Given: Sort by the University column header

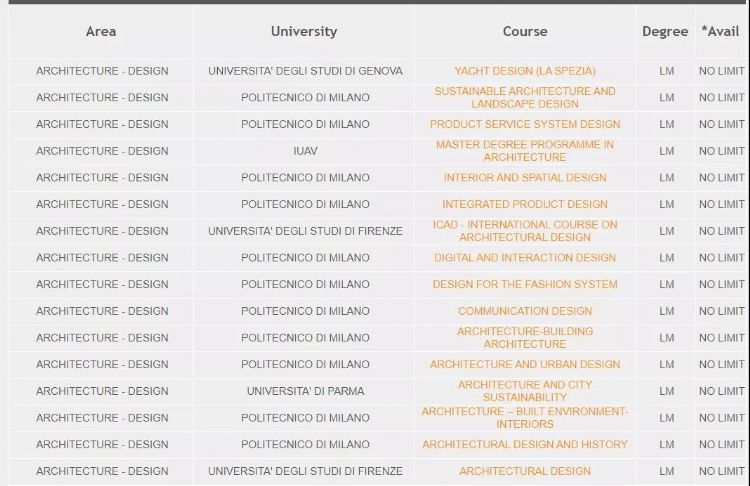Looking at the screenshot, I should pos(304,31).
